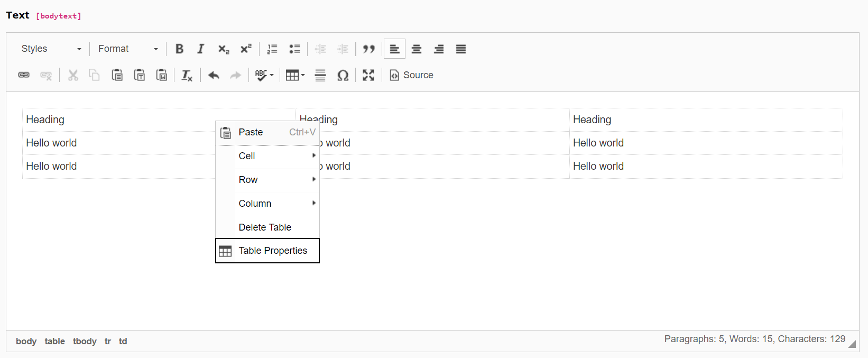868x358 pixels.
Task: Click paste as plain text icon
Action: pyautogui.click(x=139, y=75)
